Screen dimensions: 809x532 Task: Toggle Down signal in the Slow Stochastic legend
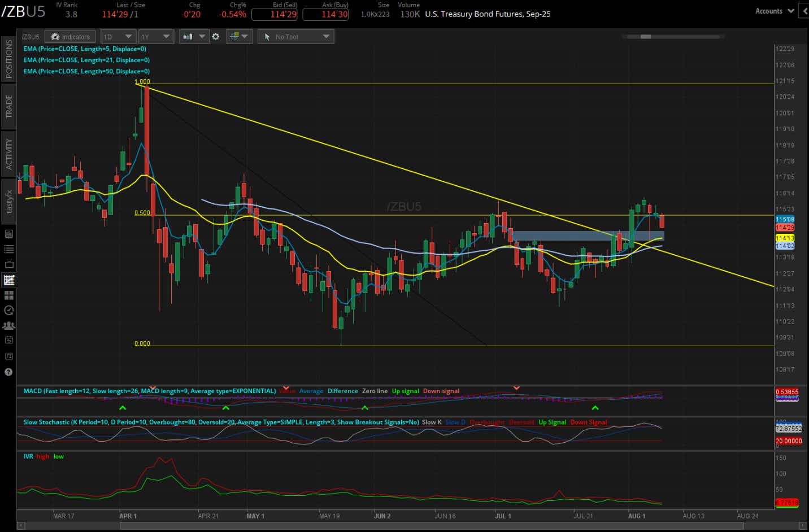point(588,422)
